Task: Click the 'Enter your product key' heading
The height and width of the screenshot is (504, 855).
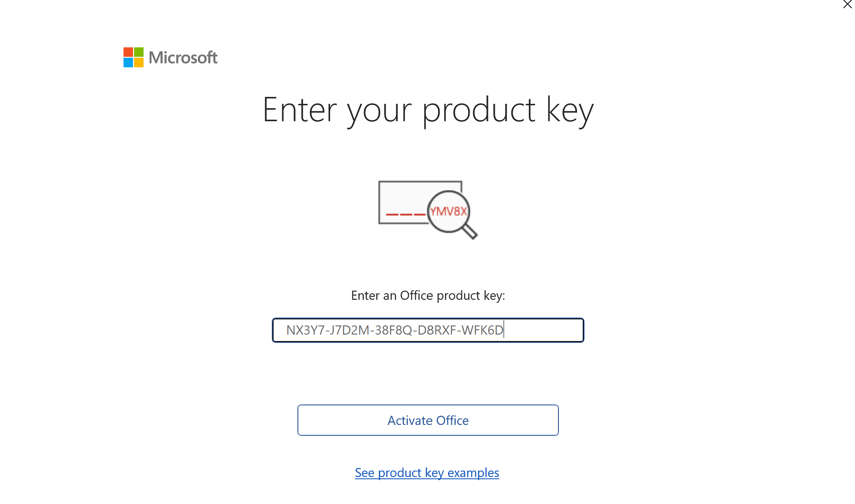Action: tap(428, 110)
